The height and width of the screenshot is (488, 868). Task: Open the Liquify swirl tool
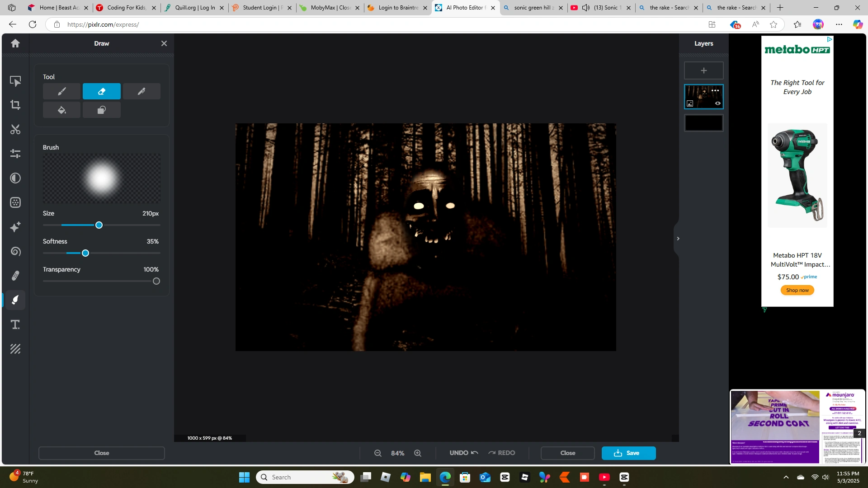[x=15, y=251]
